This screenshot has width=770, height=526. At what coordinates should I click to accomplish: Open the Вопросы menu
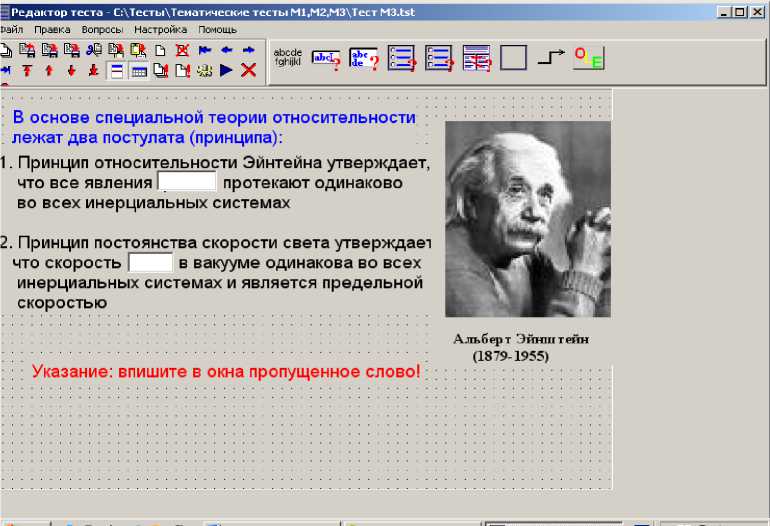[x=102, y=29]
